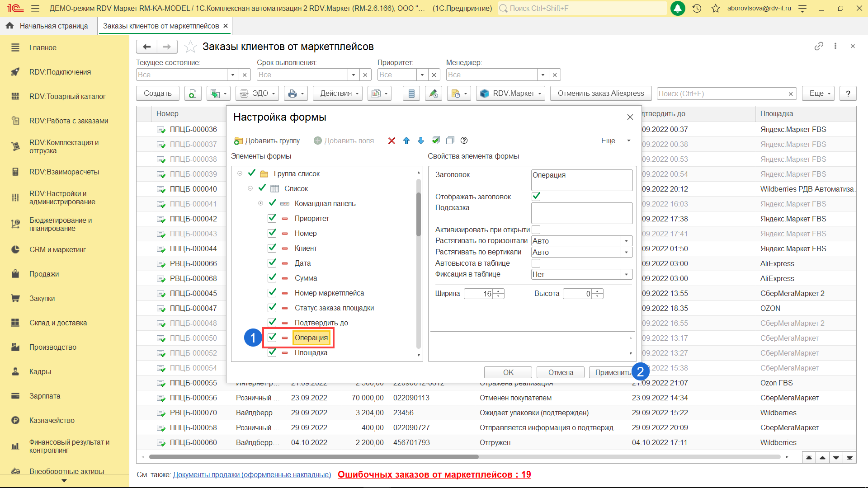This screenshot has height=488, width=868.
Task: Add page to favorites star icon
Action: click(x=190, y=47)
